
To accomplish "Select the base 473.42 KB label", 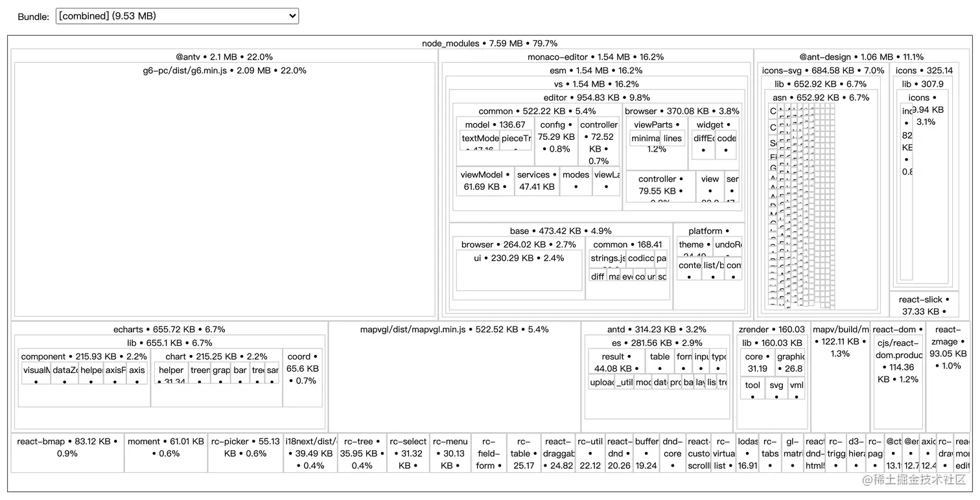I will pos(561,231).
